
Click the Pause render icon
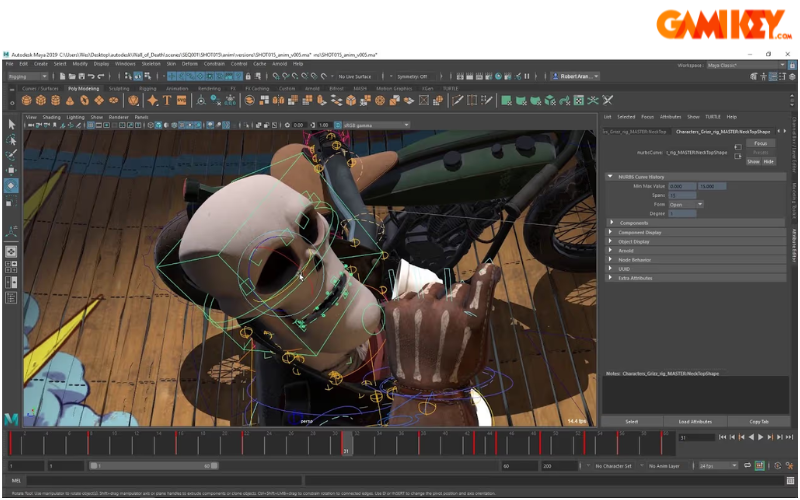(527, 77)
